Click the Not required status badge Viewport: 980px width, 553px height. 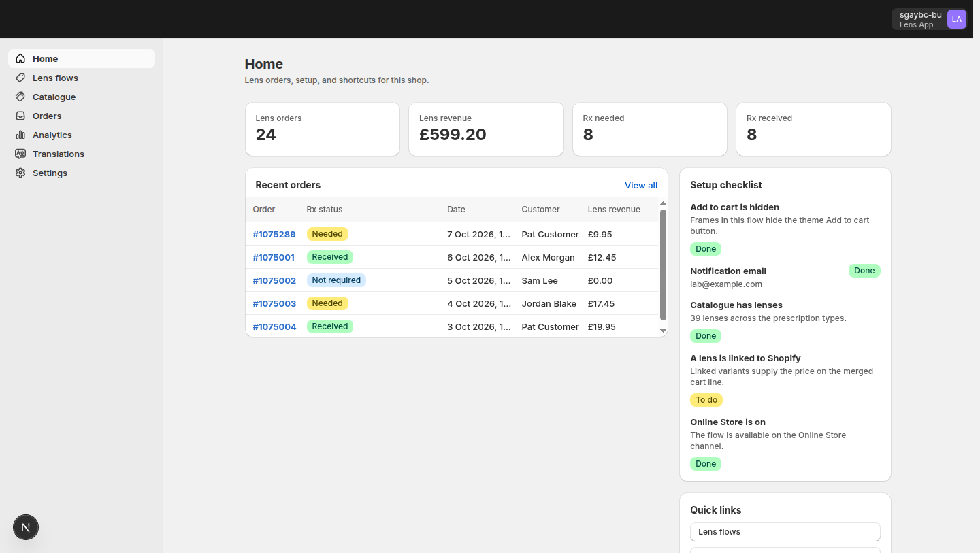coord(336,280)
